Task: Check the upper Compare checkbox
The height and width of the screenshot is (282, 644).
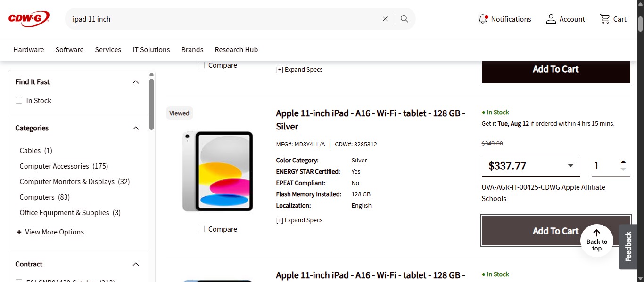Action: pos(201,65)
